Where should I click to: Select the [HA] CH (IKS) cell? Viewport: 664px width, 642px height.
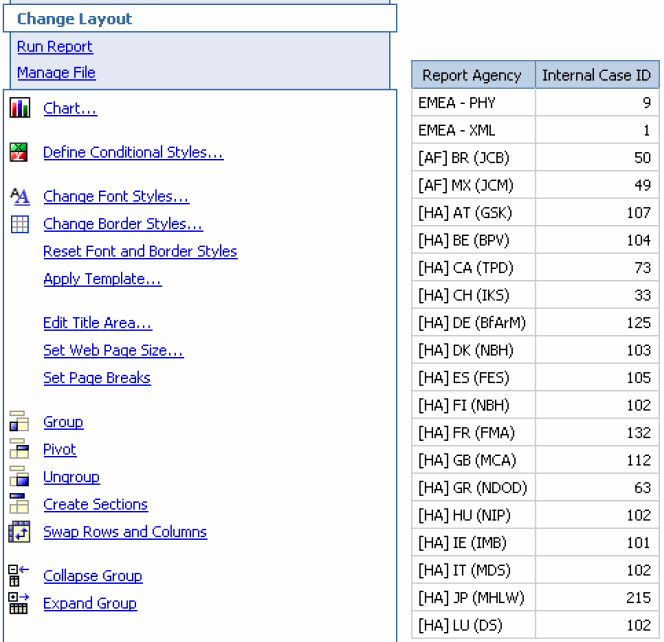pos(473,295)
